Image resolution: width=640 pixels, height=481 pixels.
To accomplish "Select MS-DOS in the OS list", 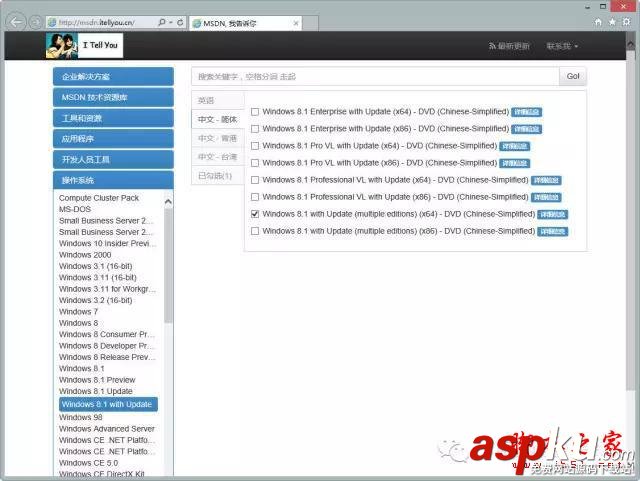I will [75, 209].
